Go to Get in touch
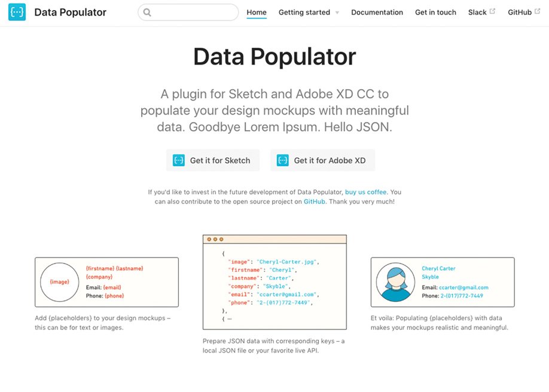 coord(435,13)
